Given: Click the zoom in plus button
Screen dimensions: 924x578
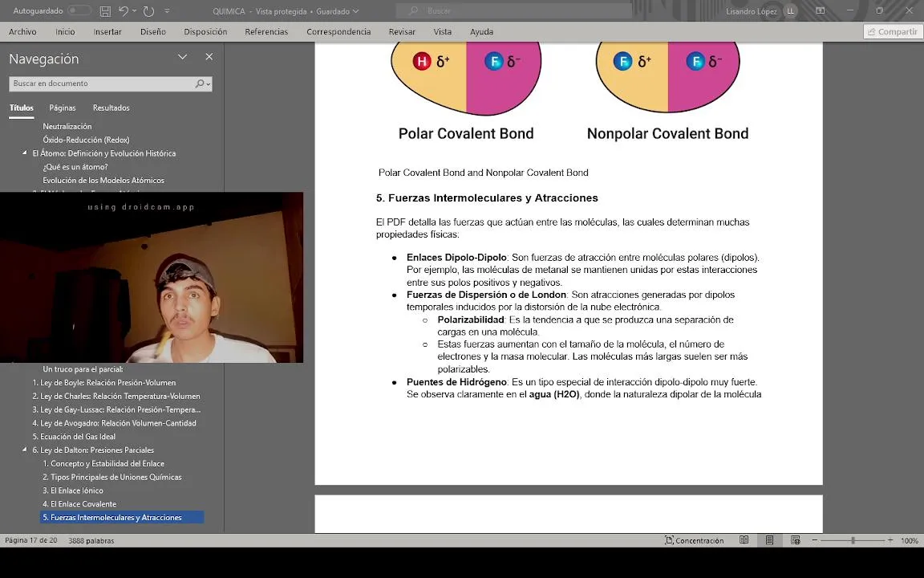Looking at the screenshot, I should tap(890, 540).
